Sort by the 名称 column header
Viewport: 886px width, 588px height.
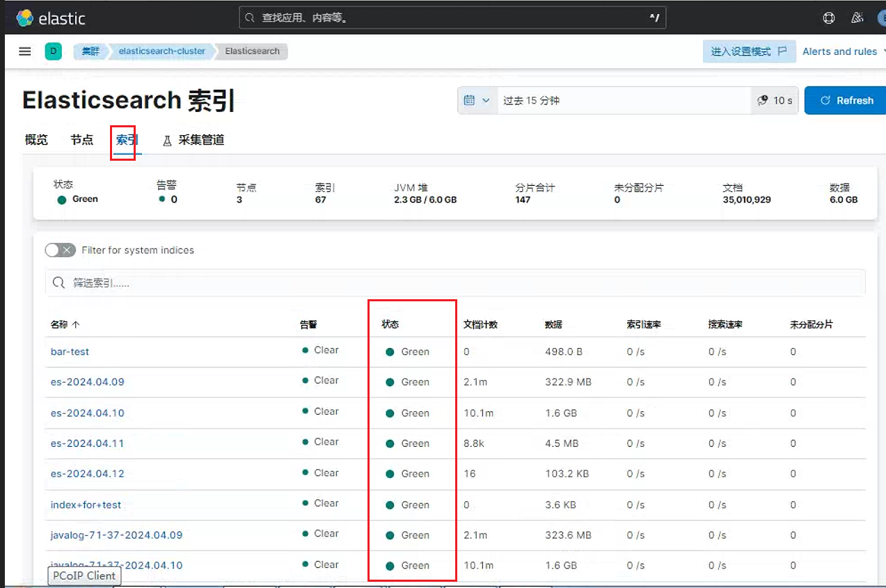click(65, 324)
